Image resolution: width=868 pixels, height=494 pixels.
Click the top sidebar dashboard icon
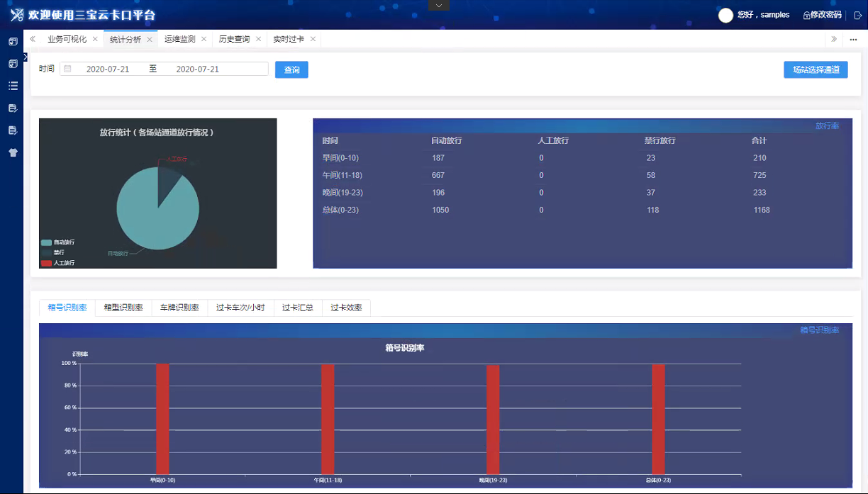(x=13, y=41)
